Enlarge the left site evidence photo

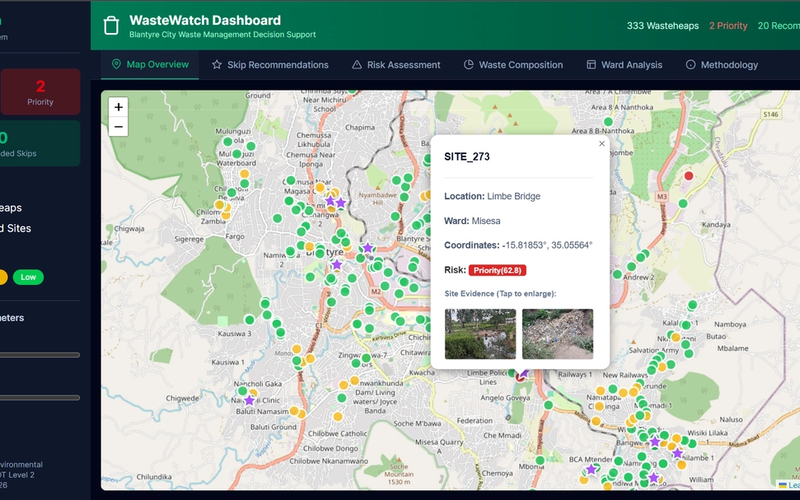(480, 334)
